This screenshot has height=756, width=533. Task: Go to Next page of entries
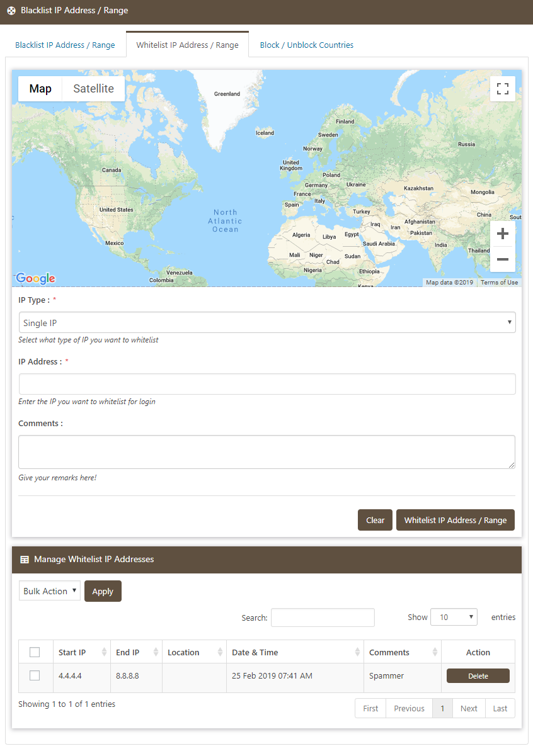[x=469, y=708]
